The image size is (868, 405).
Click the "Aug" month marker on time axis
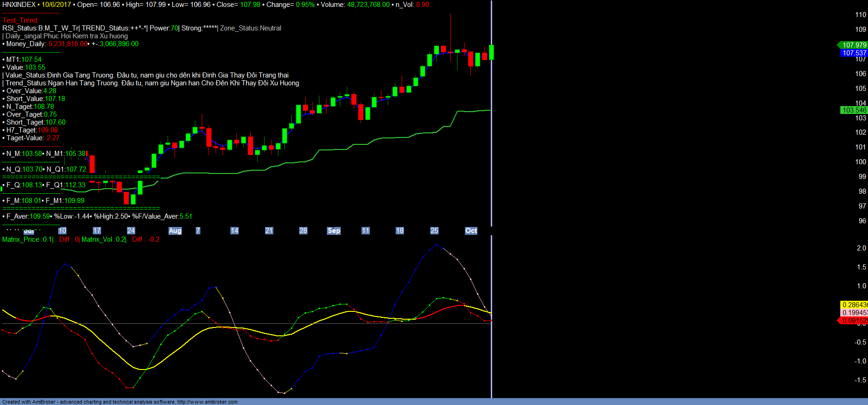tap(175, 231)
